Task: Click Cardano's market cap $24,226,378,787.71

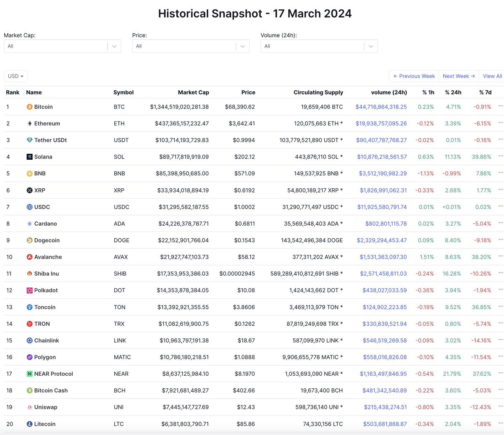Action: click(184, 224)
